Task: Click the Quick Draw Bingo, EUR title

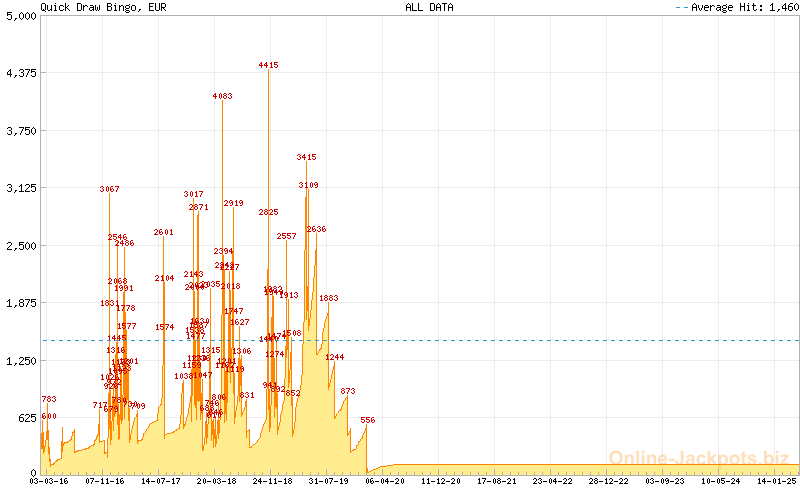Action: (96, 7)
